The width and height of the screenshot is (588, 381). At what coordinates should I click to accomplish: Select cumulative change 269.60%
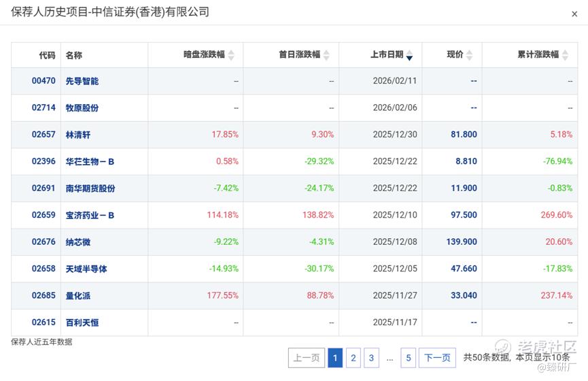(x=557, y=215)
